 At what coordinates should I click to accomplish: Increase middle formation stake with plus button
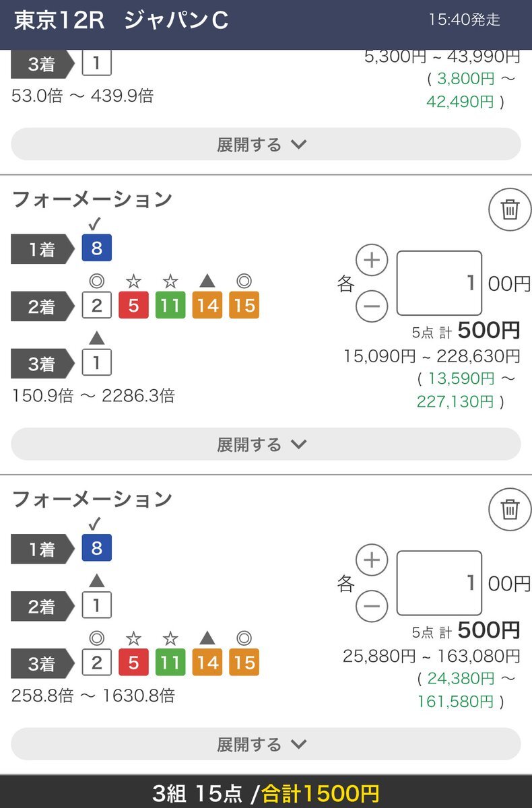point(372,261)
